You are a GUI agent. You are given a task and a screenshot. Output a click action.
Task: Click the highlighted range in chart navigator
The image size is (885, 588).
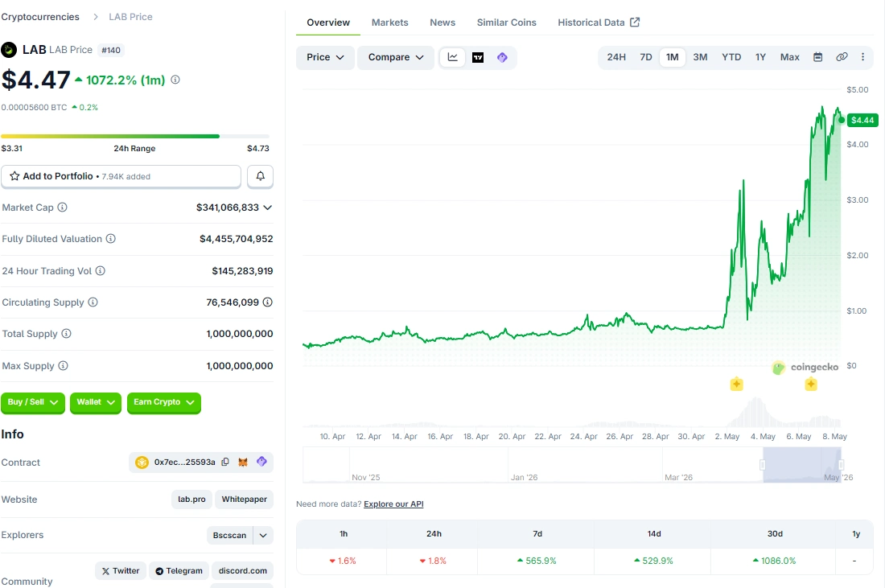(x=802, y=464)
